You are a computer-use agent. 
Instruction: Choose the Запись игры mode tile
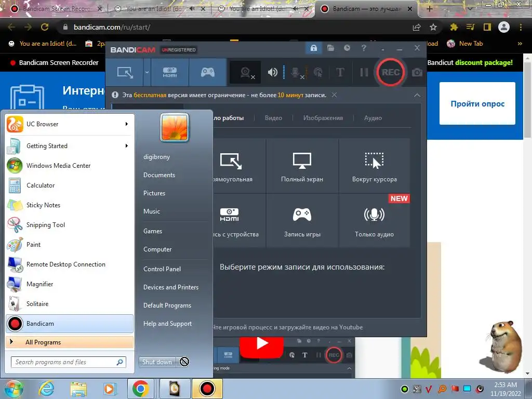click(302, 220)
